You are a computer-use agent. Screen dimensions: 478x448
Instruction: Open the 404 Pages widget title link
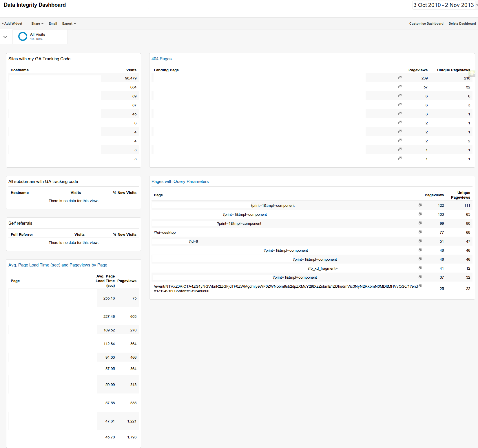click(161, 59)
